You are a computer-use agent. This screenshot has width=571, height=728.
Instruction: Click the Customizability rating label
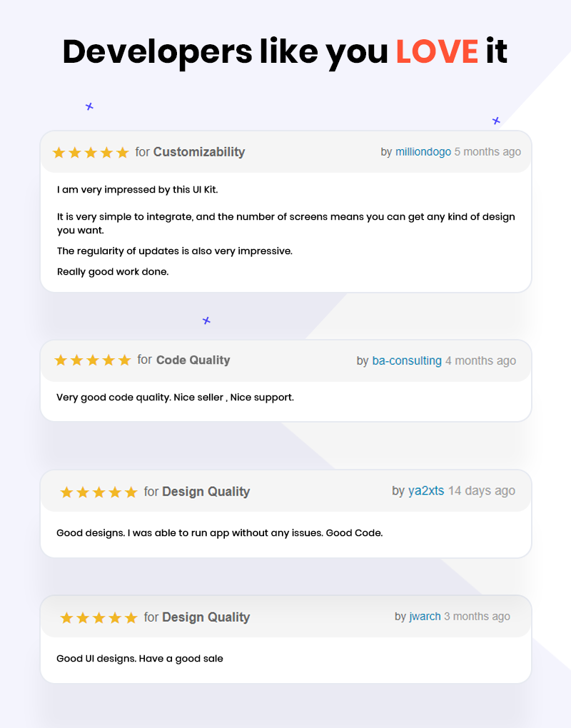point(199,152)
